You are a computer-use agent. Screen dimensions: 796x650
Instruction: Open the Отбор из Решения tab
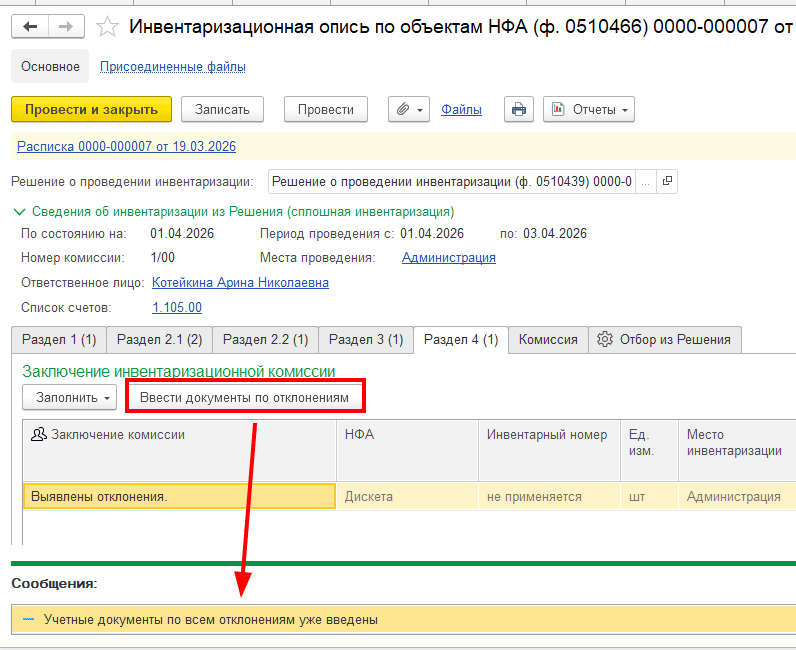point(665,339)
